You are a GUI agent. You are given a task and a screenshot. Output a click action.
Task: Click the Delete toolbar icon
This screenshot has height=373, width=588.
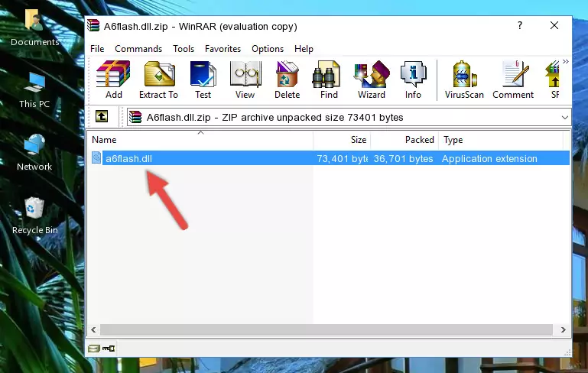click(287, 79)
